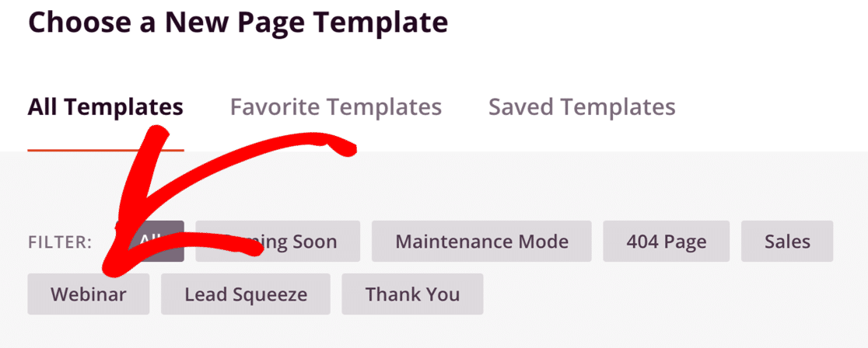Show maintenance mode page templates
This screenshot has height=348, width=868.
coord(481,242)
